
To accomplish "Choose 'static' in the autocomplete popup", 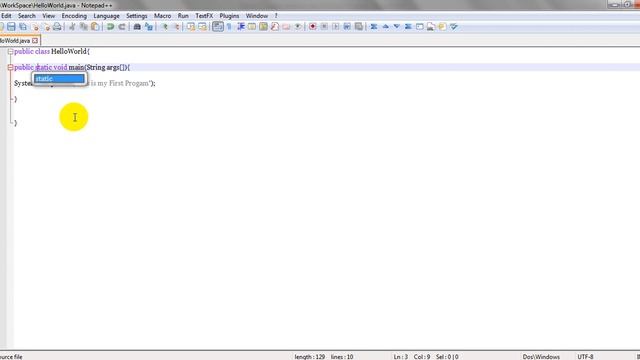I will (60, 79).
